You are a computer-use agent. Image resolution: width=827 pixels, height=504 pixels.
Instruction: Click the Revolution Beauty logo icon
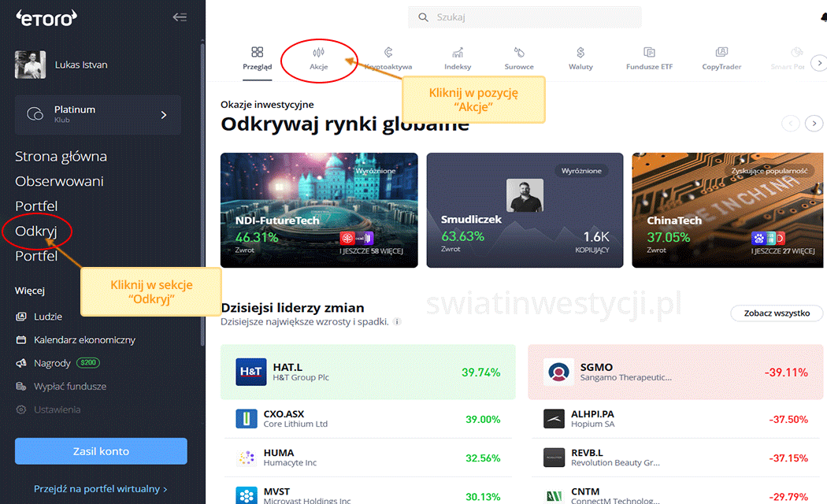[554, 458]
